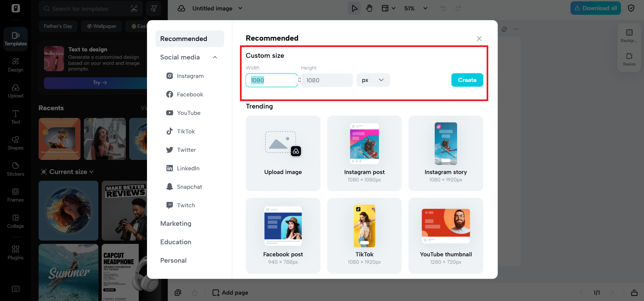Click the cloud save icon
644x301 pixels.
(181, 8)
